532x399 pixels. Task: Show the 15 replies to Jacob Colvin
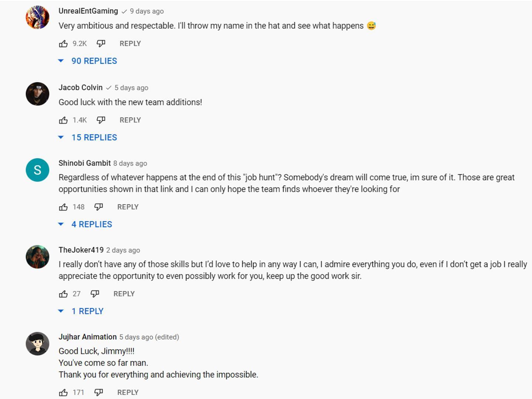pyautogui.click(x=94, y=137)
